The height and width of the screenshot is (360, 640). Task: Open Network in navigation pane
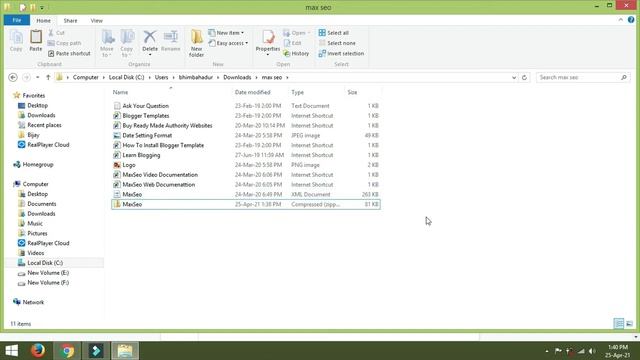[x=33, y=302]
